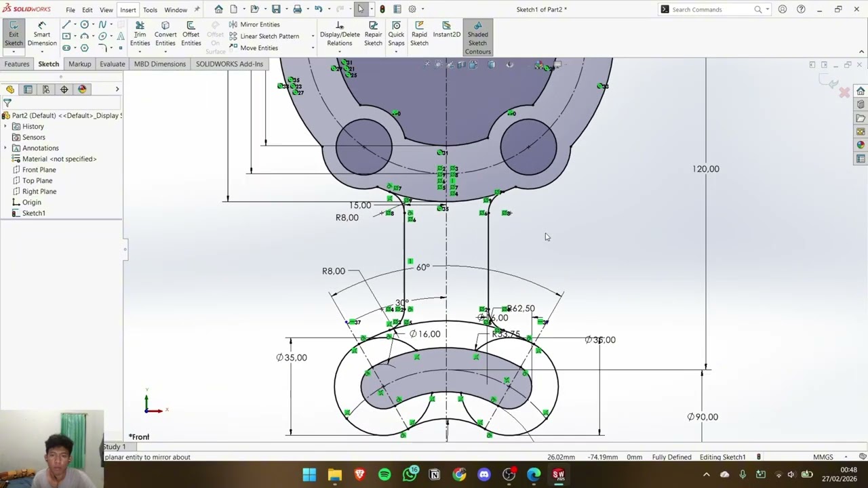This screenshot has width=868, height=488.
Task: Select the Smart Dimension tool
Action: click(x=42, y=34)
